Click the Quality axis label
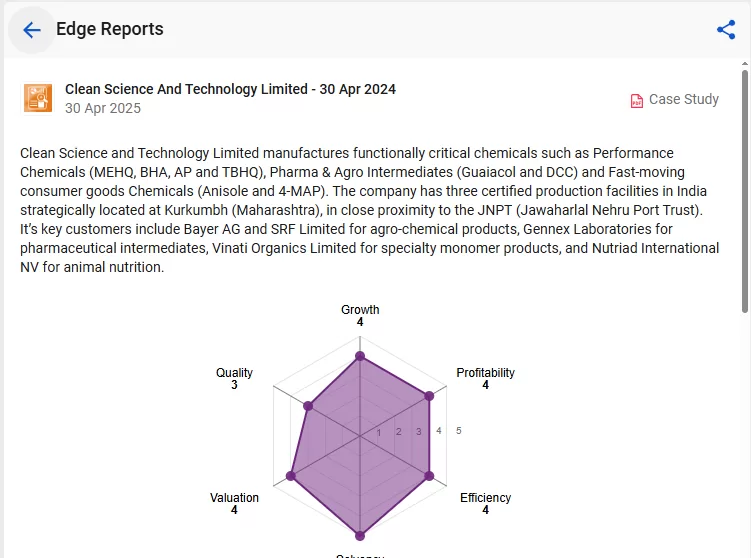Screen dimensions: 751x558 click(234, 373)
